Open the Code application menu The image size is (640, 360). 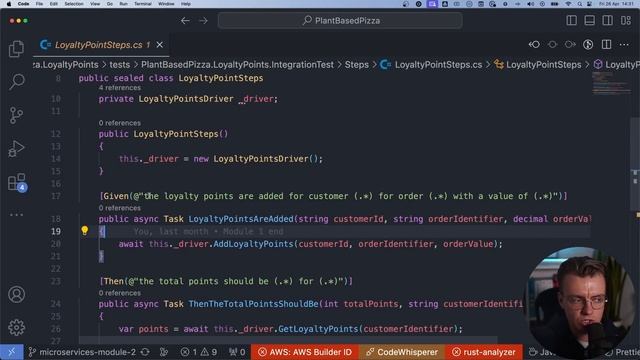[23, 4]
